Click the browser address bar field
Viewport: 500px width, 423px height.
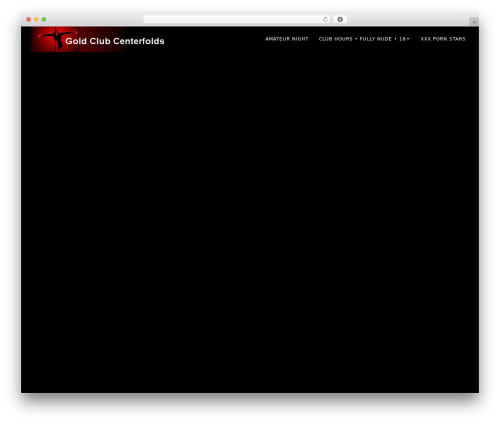pyautogui.click(x=237, y=19)
